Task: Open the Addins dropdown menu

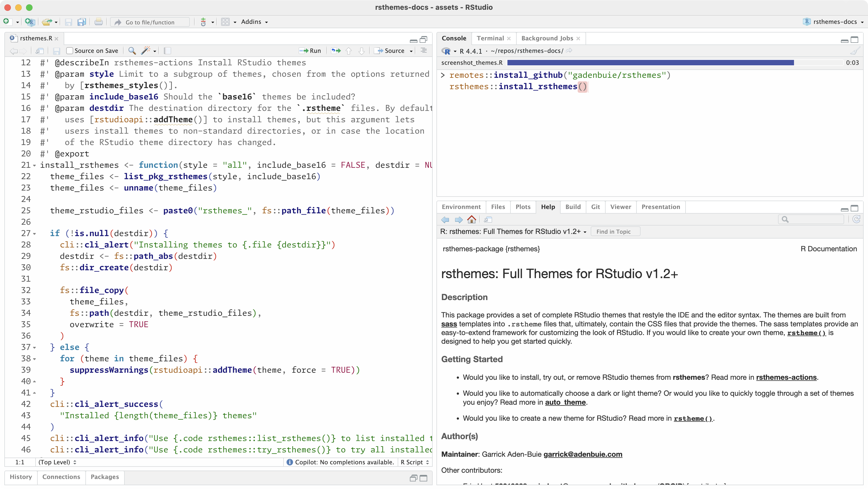Action: [254, 22]
